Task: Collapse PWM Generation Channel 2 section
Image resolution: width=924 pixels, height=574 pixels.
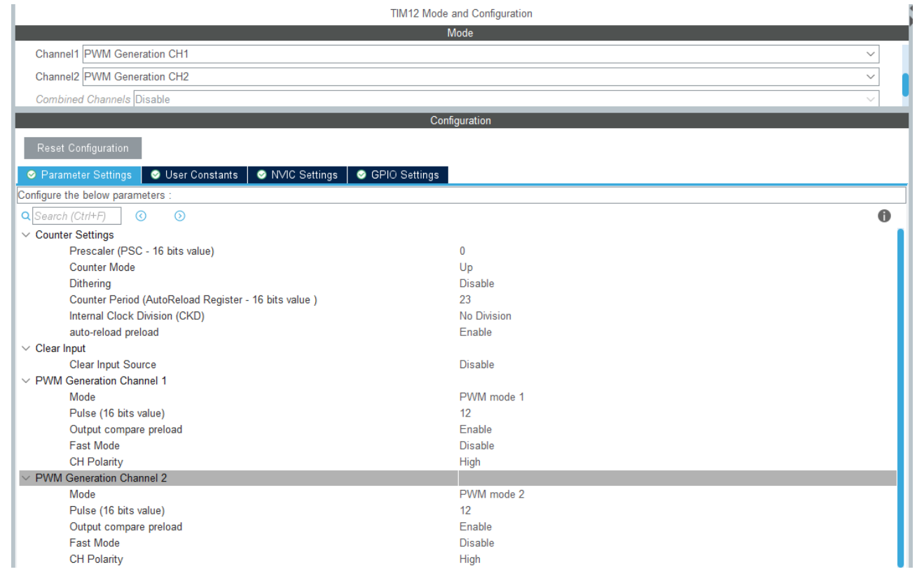Action: pyautogui.click(x=26, y=478)
